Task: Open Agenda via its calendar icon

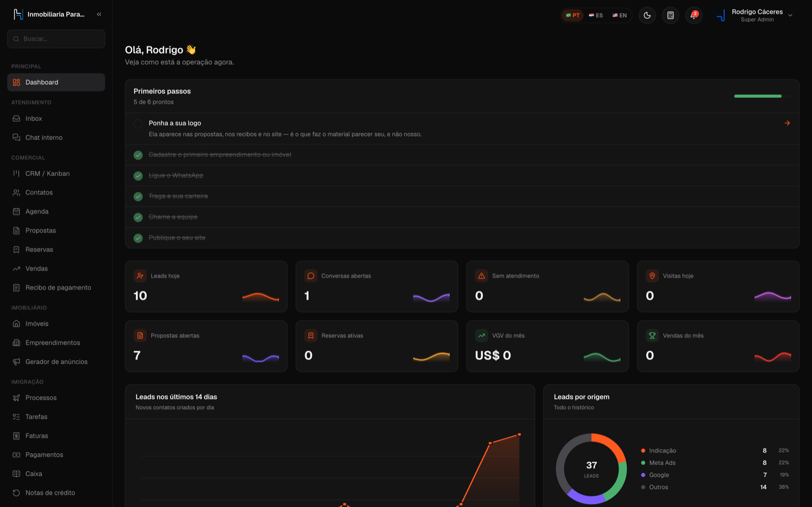Action: point(16,212)
